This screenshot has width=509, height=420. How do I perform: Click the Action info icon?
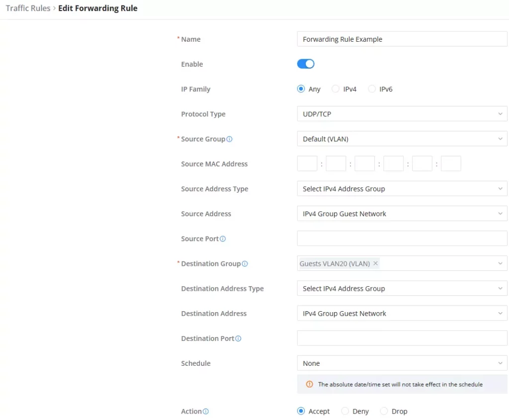tap(205, 411)
